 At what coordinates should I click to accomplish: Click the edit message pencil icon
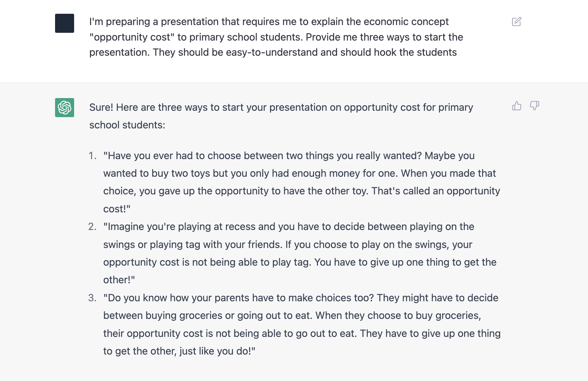coord(516,22)
